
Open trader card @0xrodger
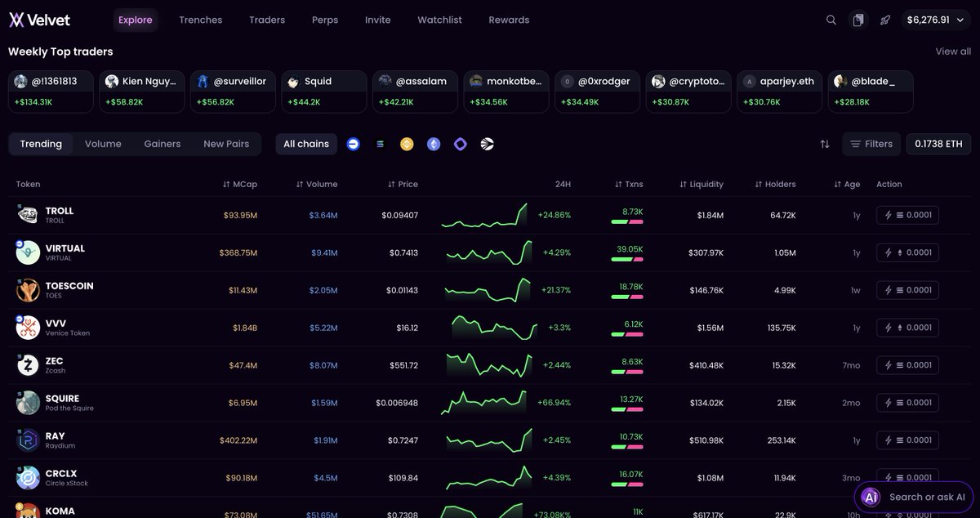click(596, 92)
